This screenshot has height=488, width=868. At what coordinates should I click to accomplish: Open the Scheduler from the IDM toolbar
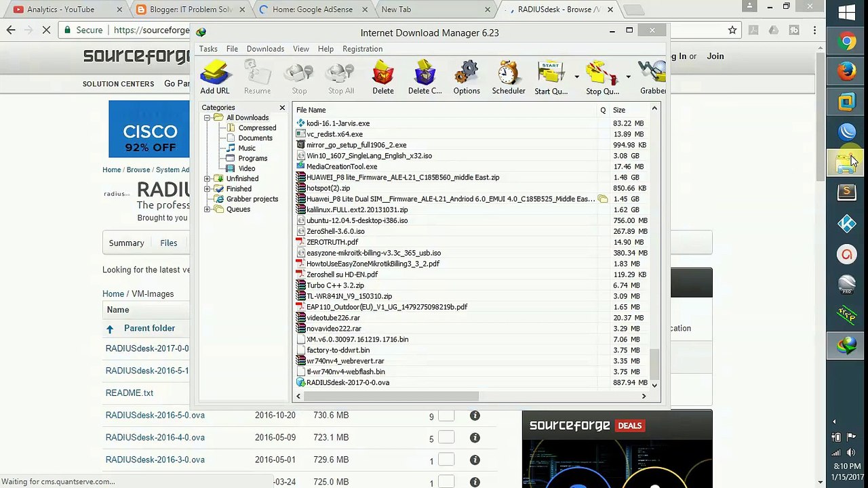(509, 78)
